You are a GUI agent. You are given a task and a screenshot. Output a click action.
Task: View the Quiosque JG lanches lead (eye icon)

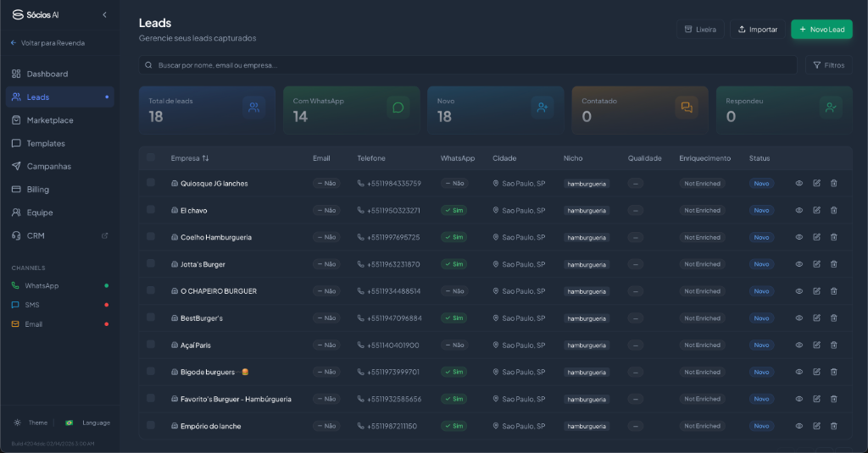tap(798, 183)
